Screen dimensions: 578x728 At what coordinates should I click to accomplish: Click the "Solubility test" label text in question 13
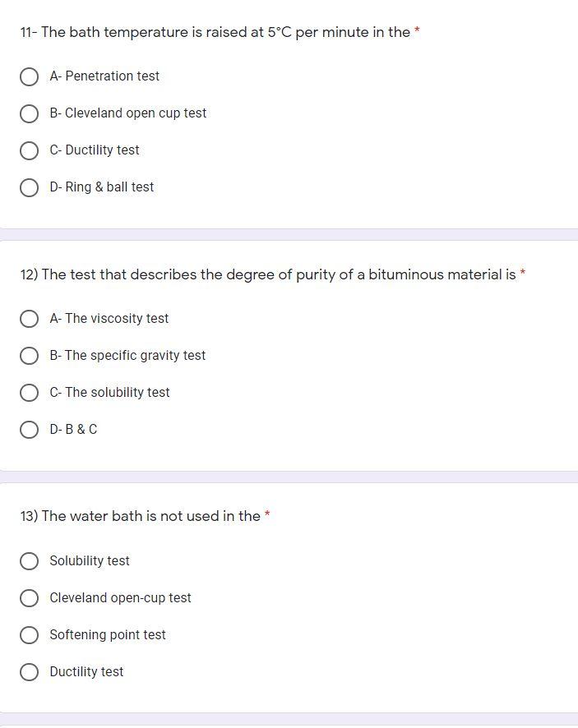[x=90, y=561]
